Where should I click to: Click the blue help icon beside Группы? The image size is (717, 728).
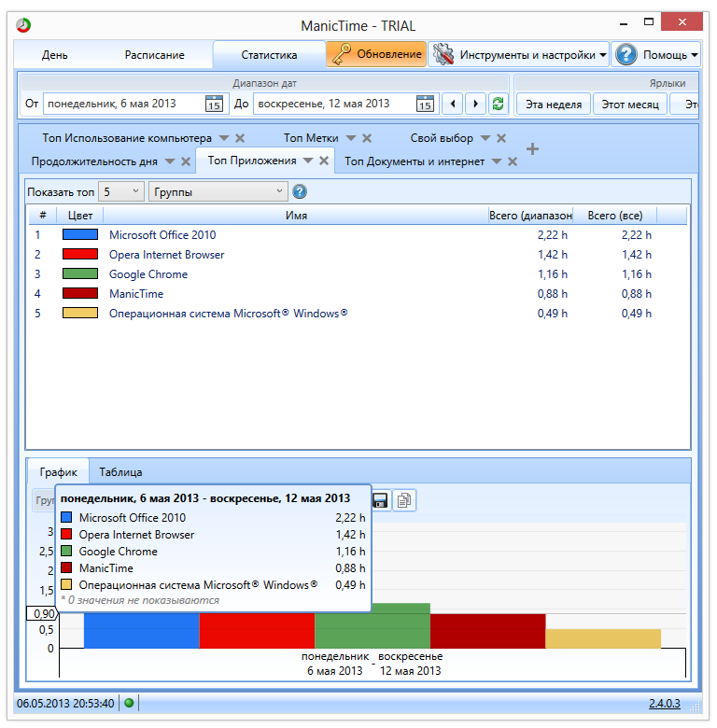(300, 191)
